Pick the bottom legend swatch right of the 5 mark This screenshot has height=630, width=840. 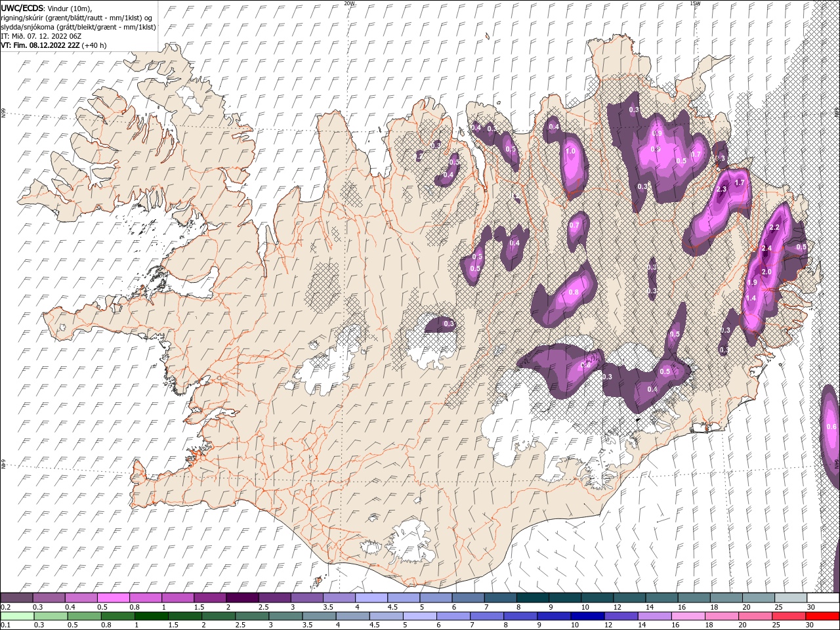tap(419, 616)
